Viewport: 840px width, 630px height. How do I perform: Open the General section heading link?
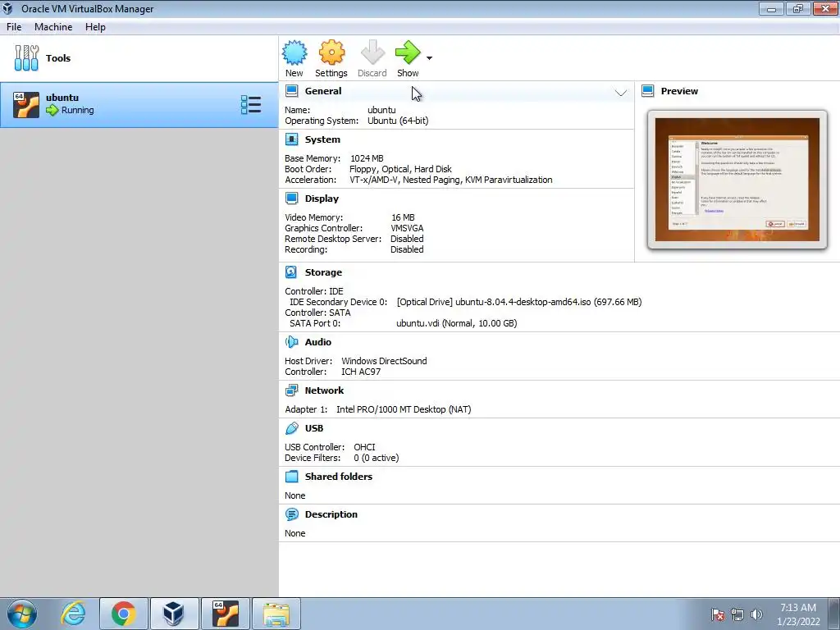(323, 91)
